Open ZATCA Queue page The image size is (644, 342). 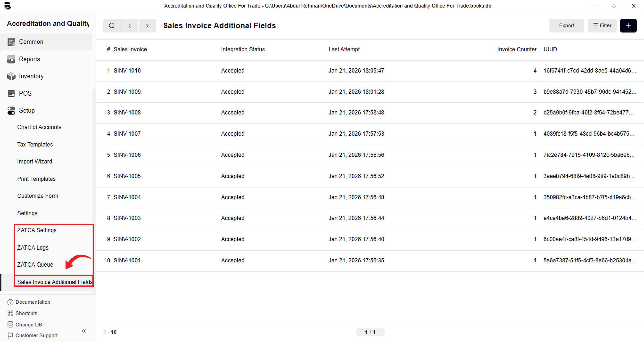[x=35, y=265]
